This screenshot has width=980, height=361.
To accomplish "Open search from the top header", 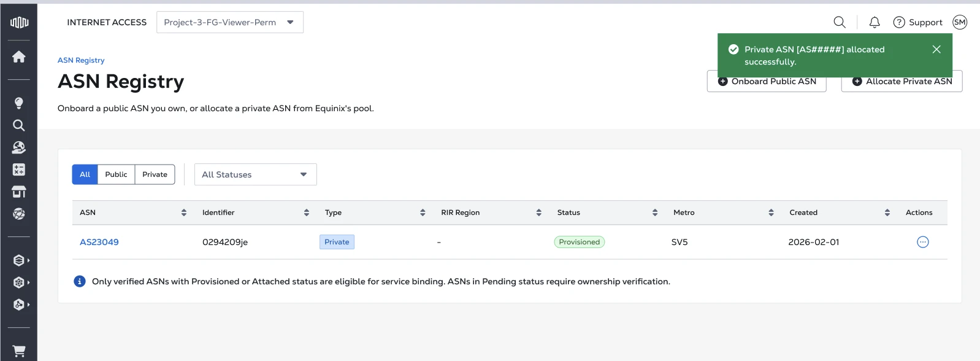I will click(x=840, y=22).
